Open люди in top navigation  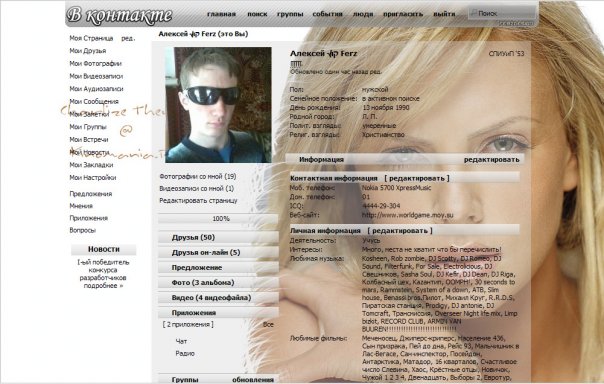point(363,14)
